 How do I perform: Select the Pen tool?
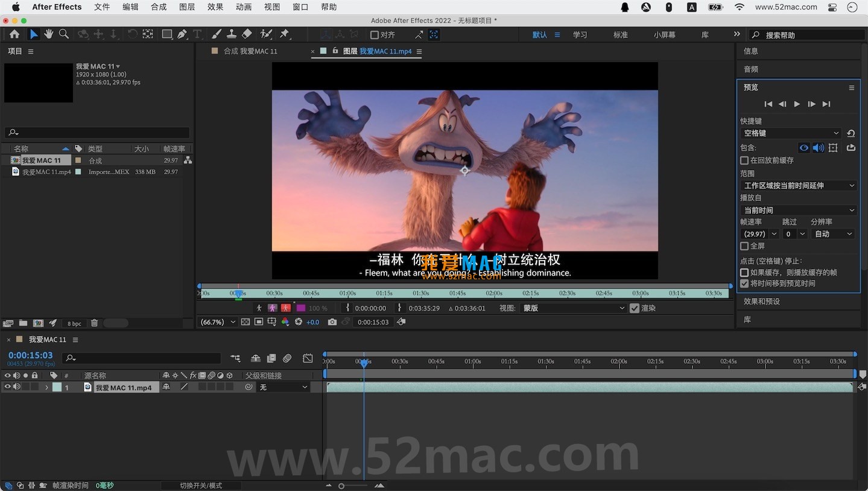183,34
